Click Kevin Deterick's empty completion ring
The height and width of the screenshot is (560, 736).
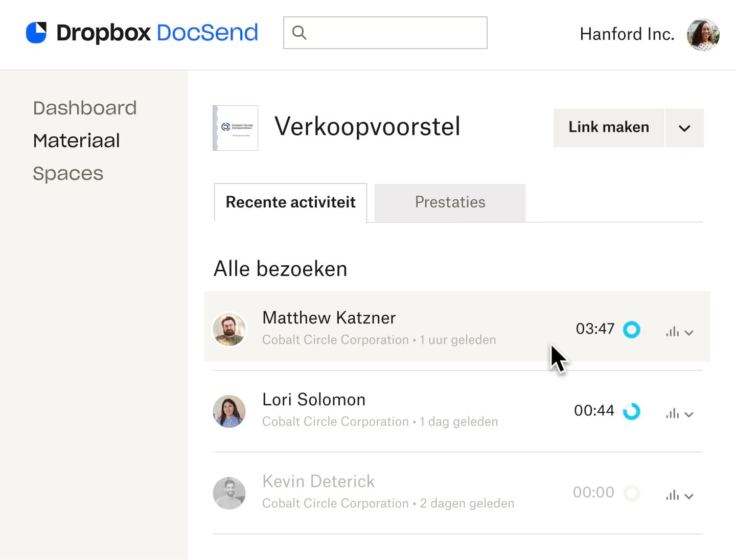tap(632, 493)
